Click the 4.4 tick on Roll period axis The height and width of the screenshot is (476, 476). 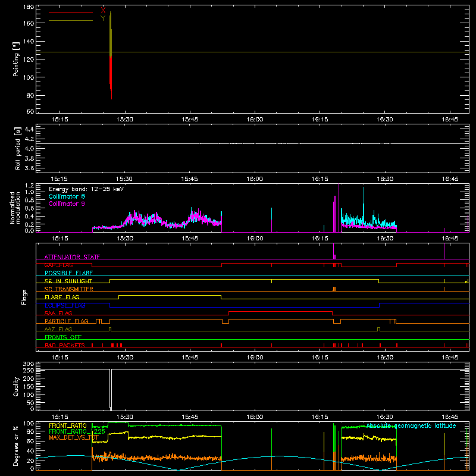pos(29,129)
